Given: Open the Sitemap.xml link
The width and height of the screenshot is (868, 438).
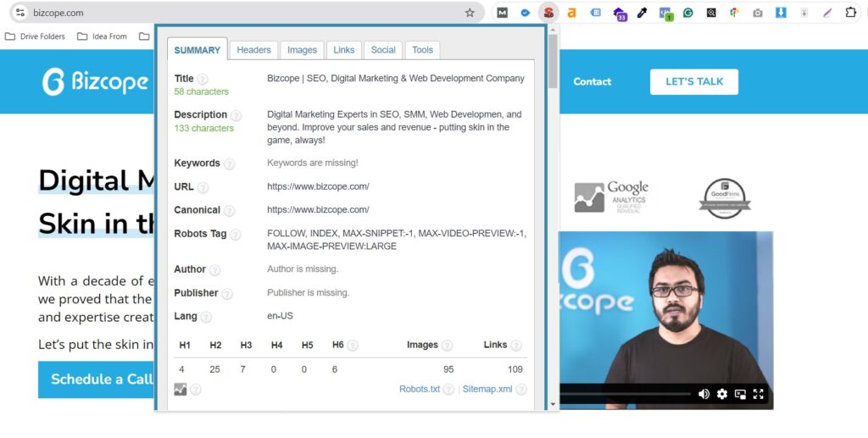Looking at the screenshot, I should point(487,389).
